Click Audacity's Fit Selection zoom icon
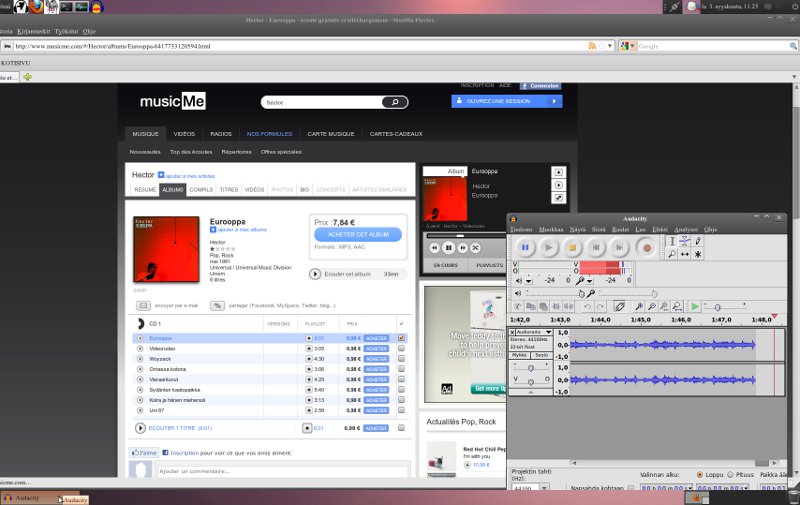 (x=664, y=306)
